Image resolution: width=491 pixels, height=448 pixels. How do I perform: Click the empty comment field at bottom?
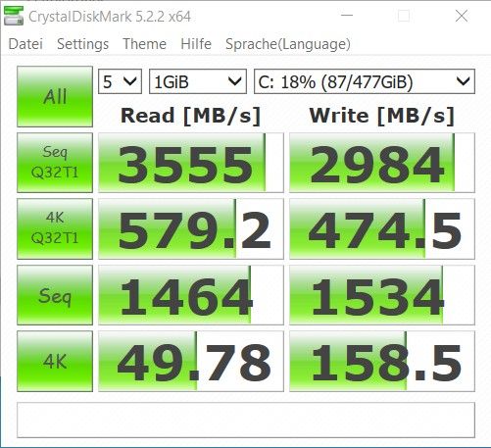246,421
